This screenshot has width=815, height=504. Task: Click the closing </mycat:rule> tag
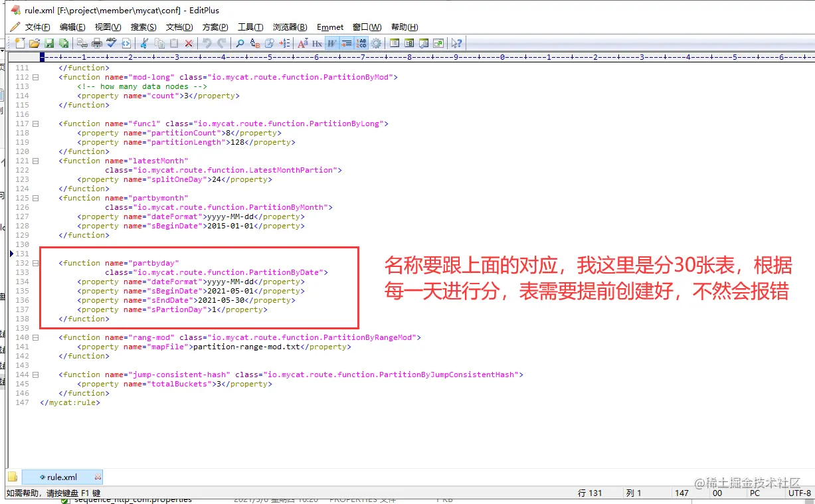pyautogui.click(x=70, y=402)
